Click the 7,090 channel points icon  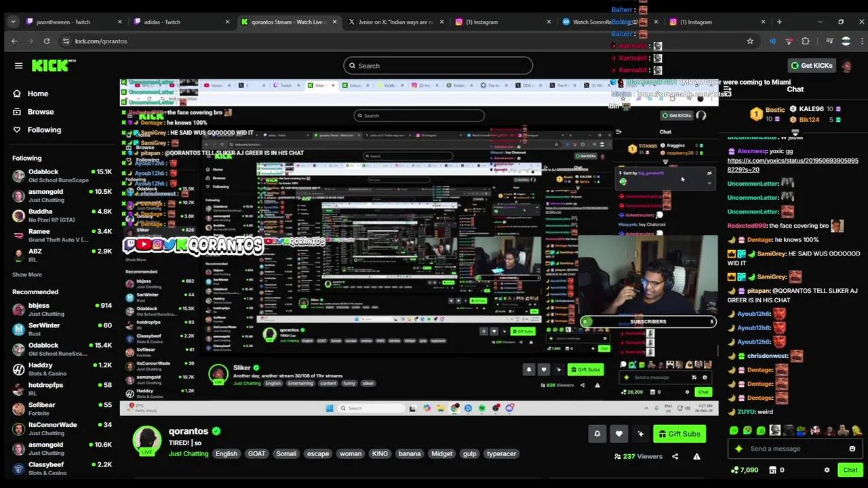click(734, 470)
